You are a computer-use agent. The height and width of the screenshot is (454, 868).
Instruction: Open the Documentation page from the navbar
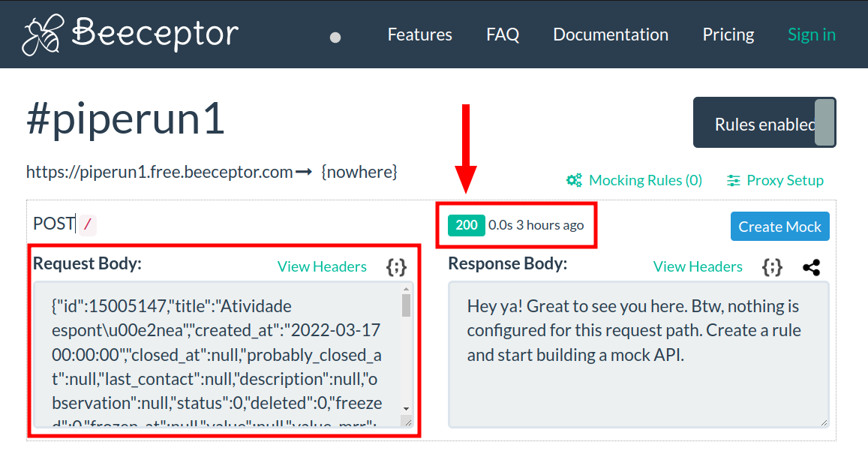[610, 35]
